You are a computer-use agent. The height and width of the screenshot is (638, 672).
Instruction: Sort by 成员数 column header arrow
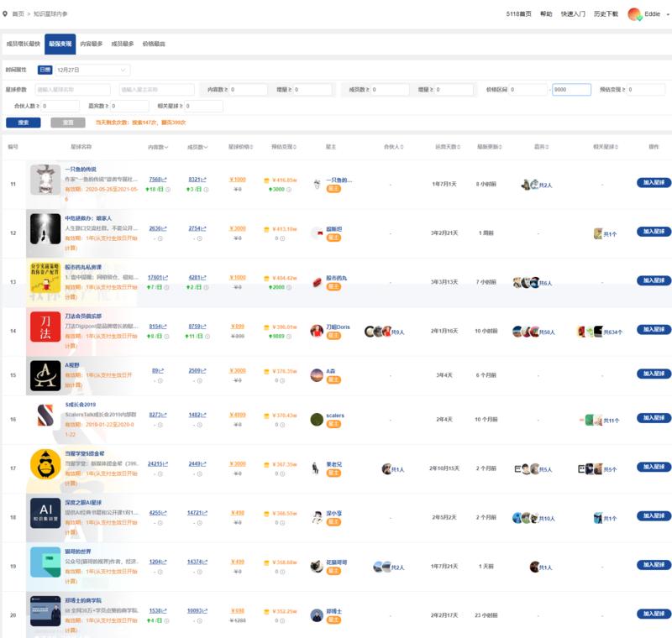(x=207, y=147)
